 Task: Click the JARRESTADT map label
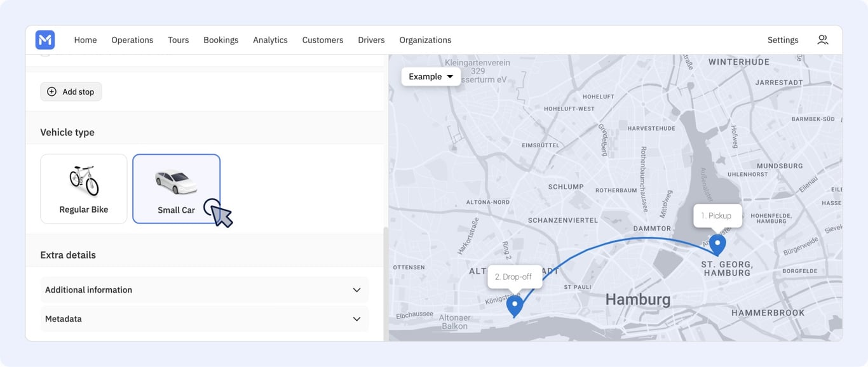(779, 83)
